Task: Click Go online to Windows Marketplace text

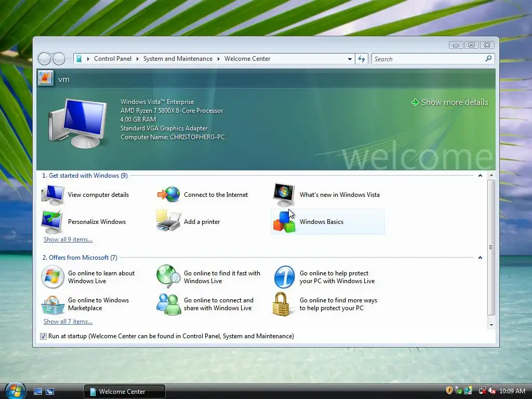Action: 98,304
